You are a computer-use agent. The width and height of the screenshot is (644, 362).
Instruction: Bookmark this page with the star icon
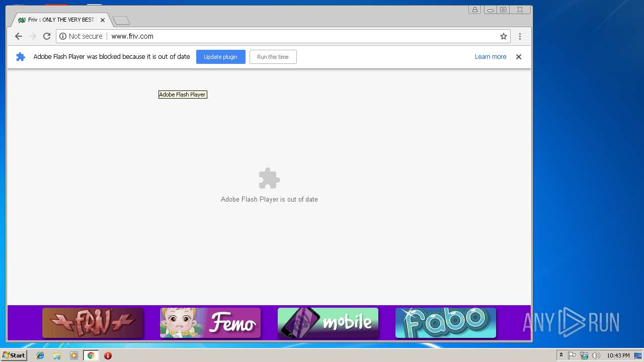coord(503,36)
